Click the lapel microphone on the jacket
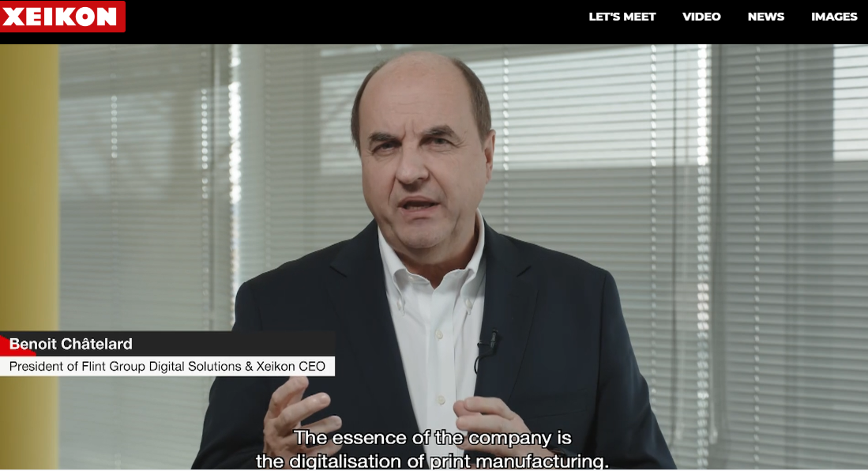868x475 pixels. [492, 340]
